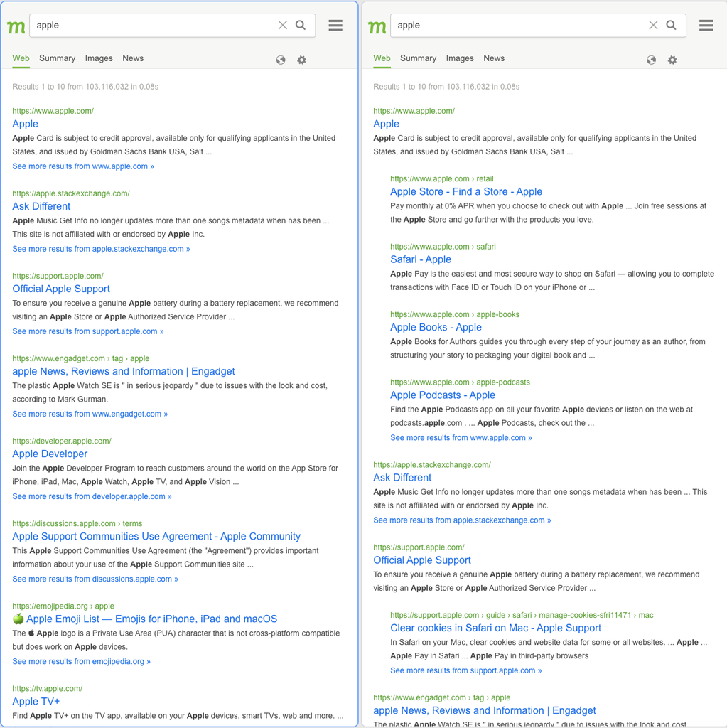
Task: Click results count text in left window
Action: coord(85,87)
